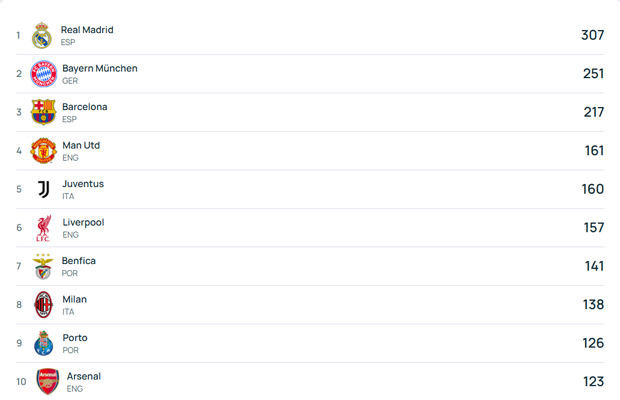Select the Arsenal cannon crest
The image size is (620, 400).
(47, 381)
